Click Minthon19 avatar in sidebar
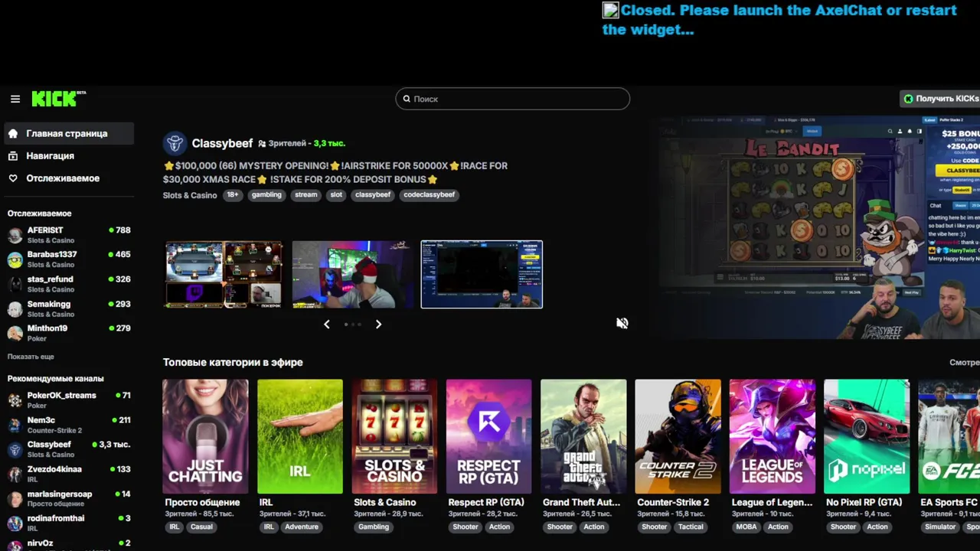This screenshot has height=551, width=980. click(15, 333)
